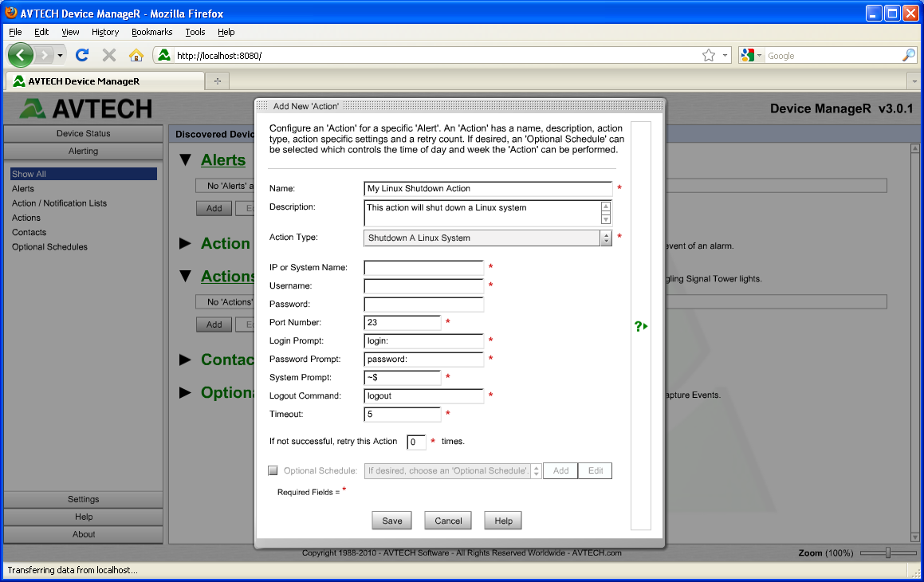Select Contacts in the sidebar
This screenshot has width=924, height=582.
[29, 232]
